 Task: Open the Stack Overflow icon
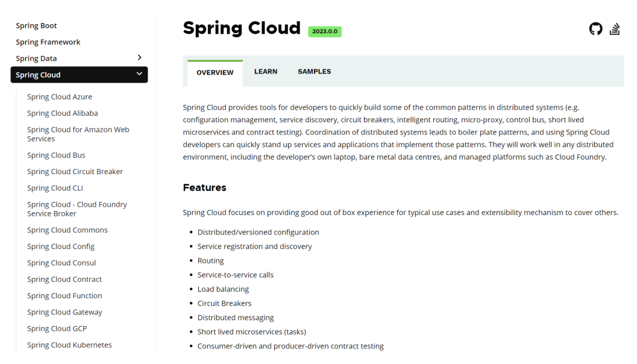[x=615, y=29]
